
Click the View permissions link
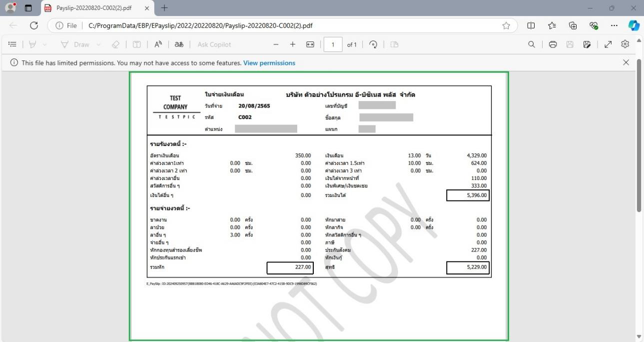[x=269, y=63]
